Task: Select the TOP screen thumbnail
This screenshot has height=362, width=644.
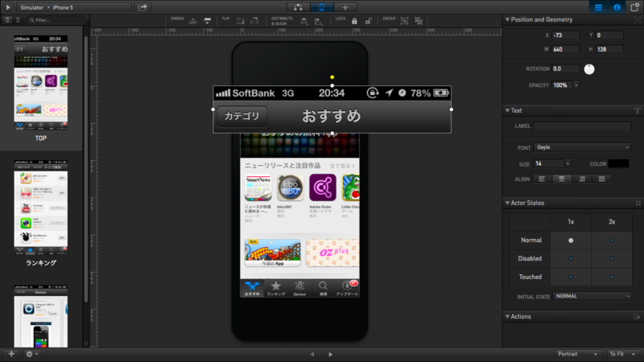Action: pyautogui.click(x=41, y=83)
